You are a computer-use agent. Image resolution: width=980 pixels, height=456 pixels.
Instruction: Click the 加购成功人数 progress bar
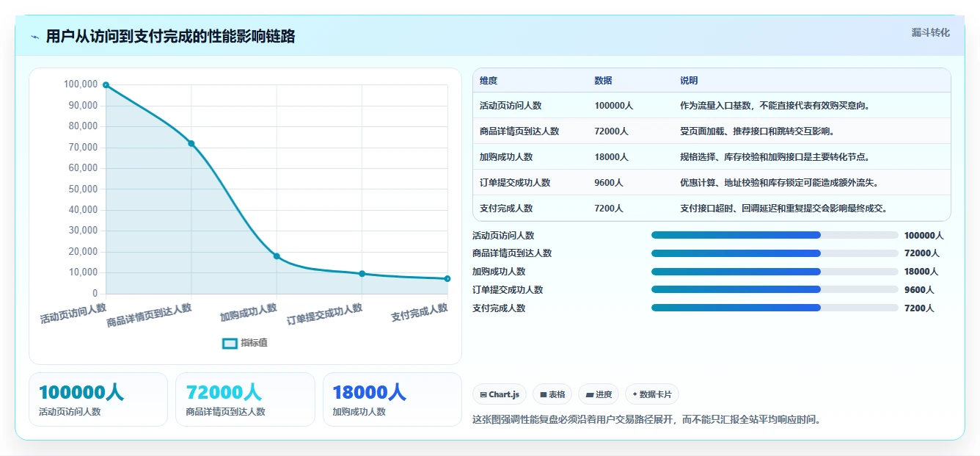775,272
